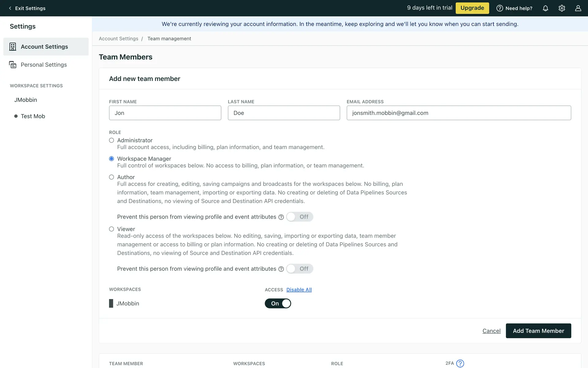Click the Account Settings breadcrumb link
This screenshot has height=368, width=588.
119,39
